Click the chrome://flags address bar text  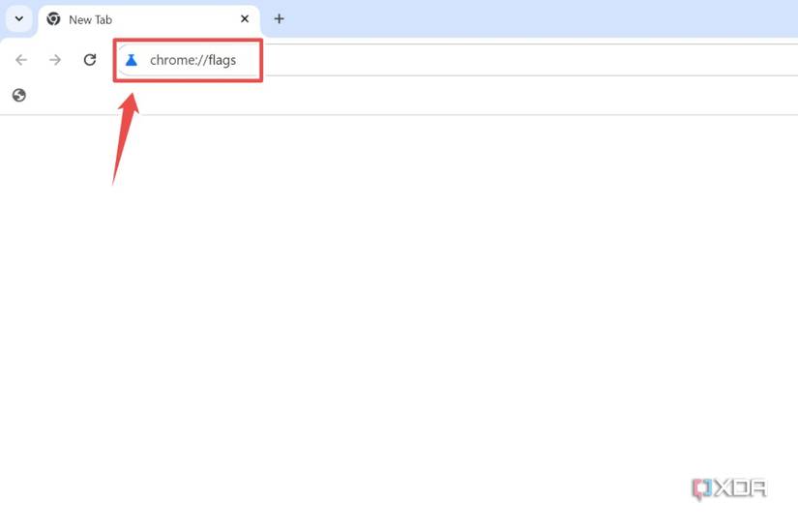pyautogui.click(x=192, y=60)
